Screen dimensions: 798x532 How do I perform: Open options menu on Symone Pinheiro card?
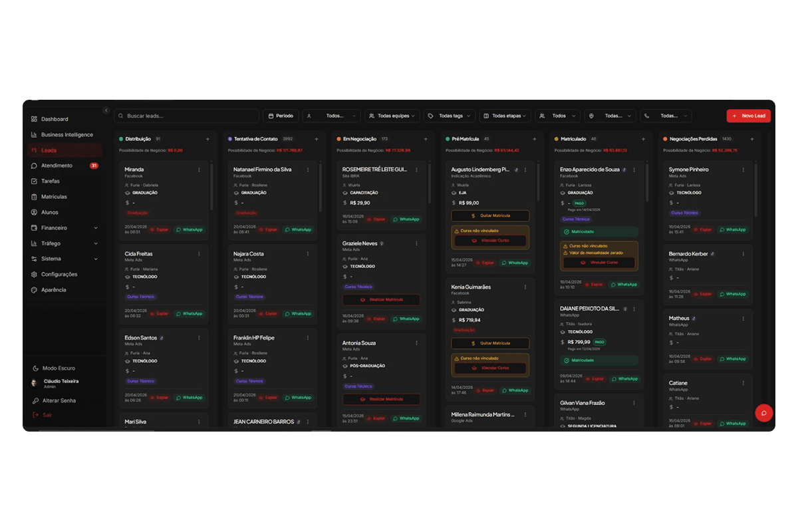[743, 170]
